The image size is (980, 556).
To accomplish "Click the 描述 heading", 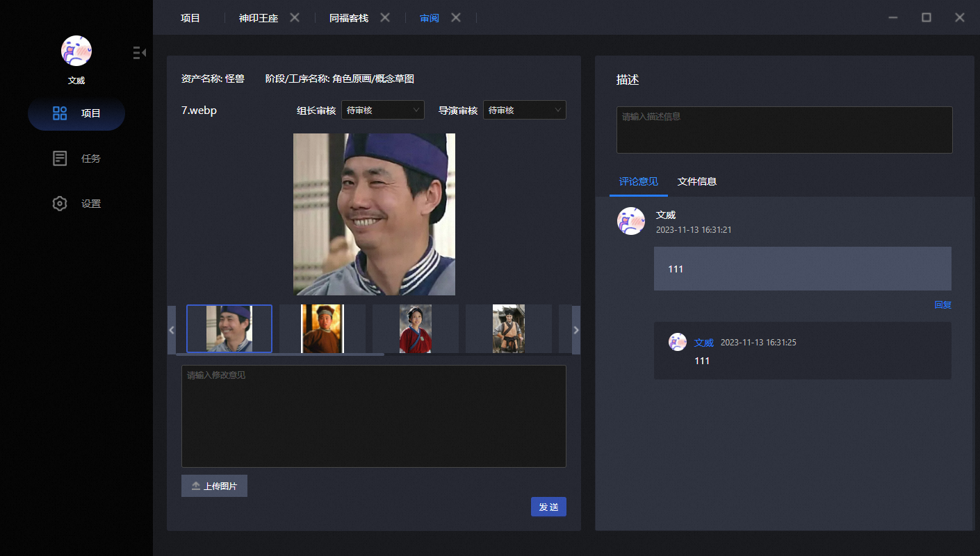I will 628,80.
